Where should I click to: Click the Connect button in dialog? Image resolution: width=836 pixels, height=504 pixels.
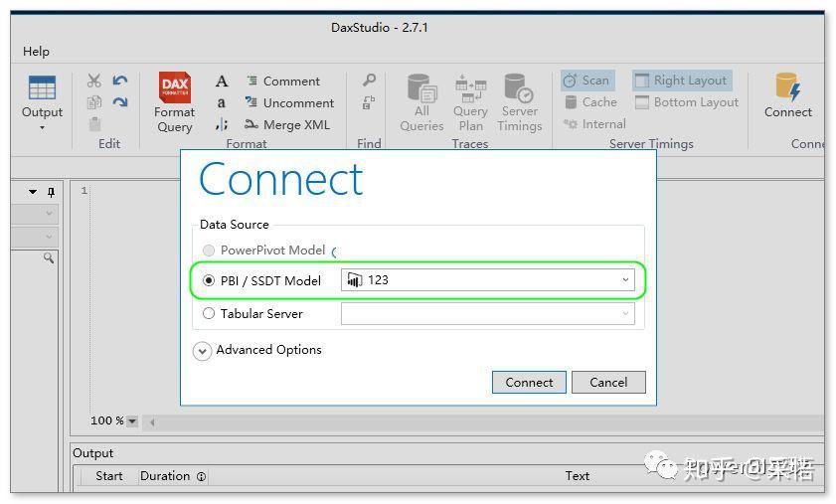(x=529, y=383)
